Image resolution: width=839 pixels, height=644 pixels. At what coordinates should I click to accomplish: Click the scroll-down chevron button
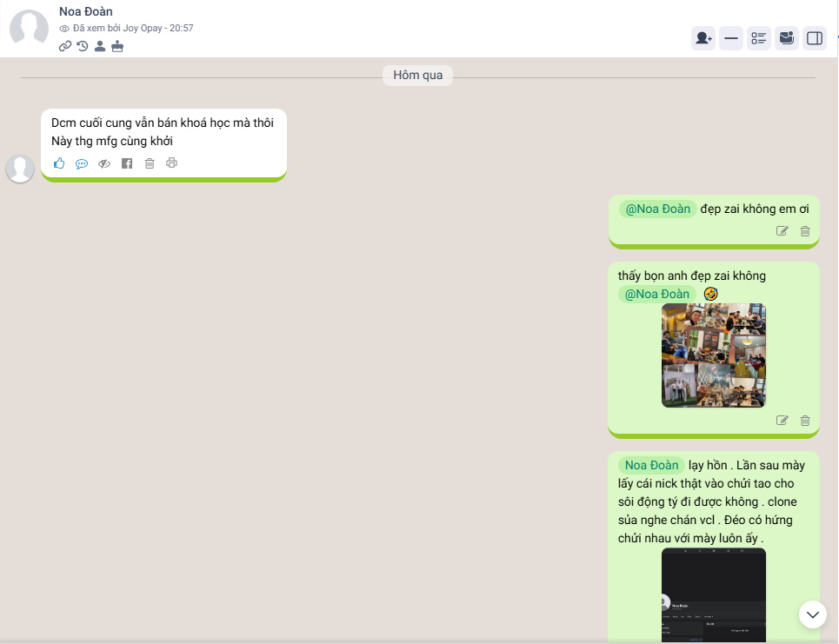tap(813, 614)
